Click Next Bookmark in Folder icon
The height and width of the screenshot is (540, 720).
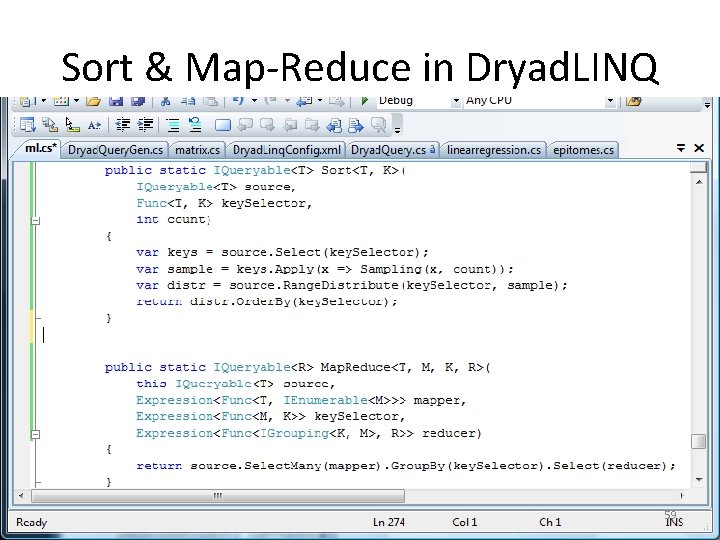pyautogui.click(x=312, y=125)
